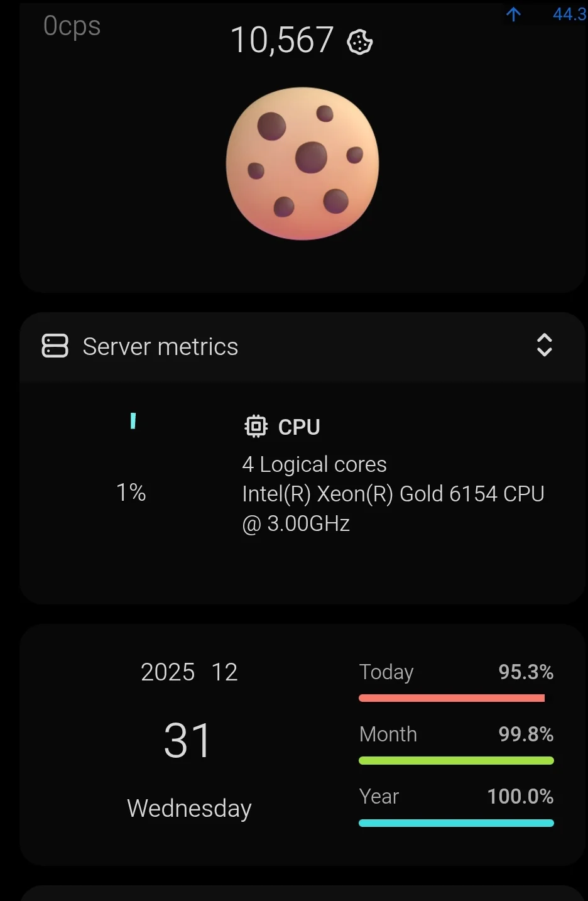
Task: Click the big cookie
Action: tap(302, 163)
